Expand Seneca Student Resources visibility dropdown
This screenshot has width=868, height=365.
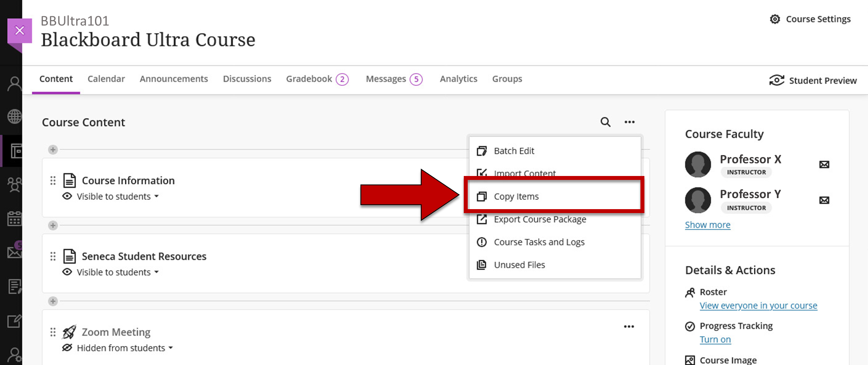(x=118, y=272)
